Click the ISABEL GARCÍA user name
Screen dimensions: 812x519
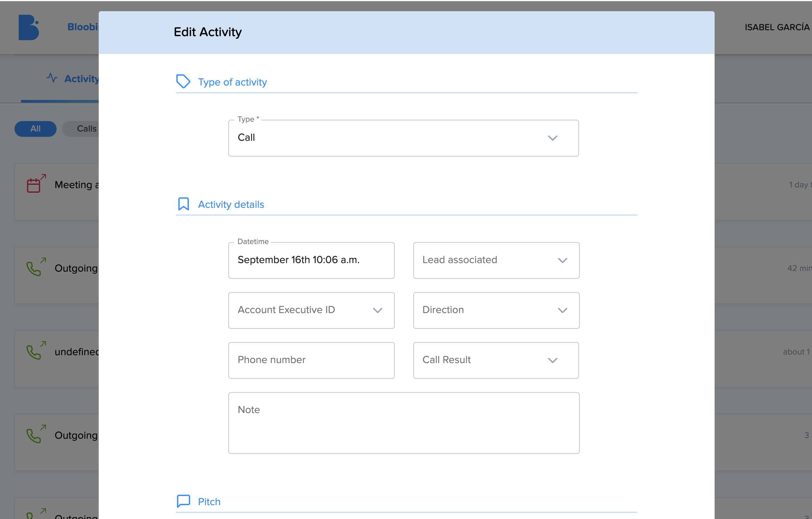(x=777, y=27)
